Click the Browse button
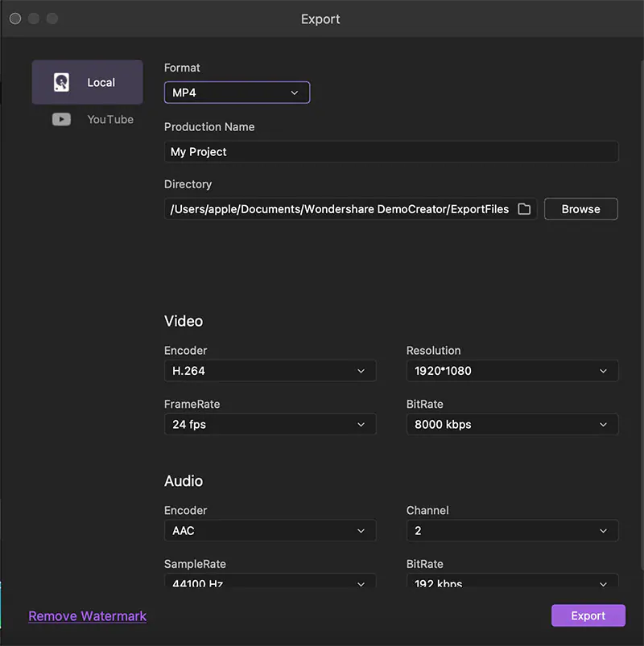The image size is (644, 646). [580, 209]
